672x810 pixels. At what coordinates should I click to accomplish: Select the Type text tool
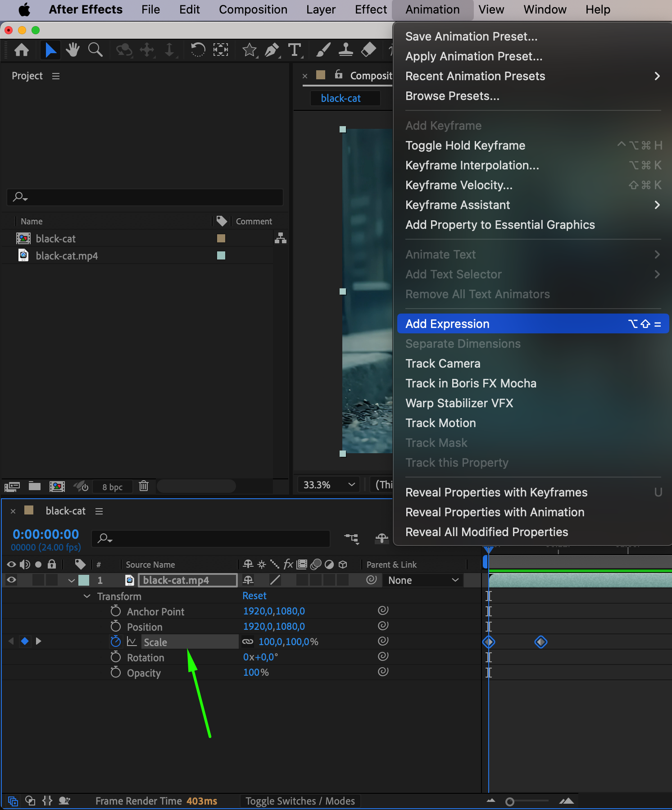tap(295, 50)
